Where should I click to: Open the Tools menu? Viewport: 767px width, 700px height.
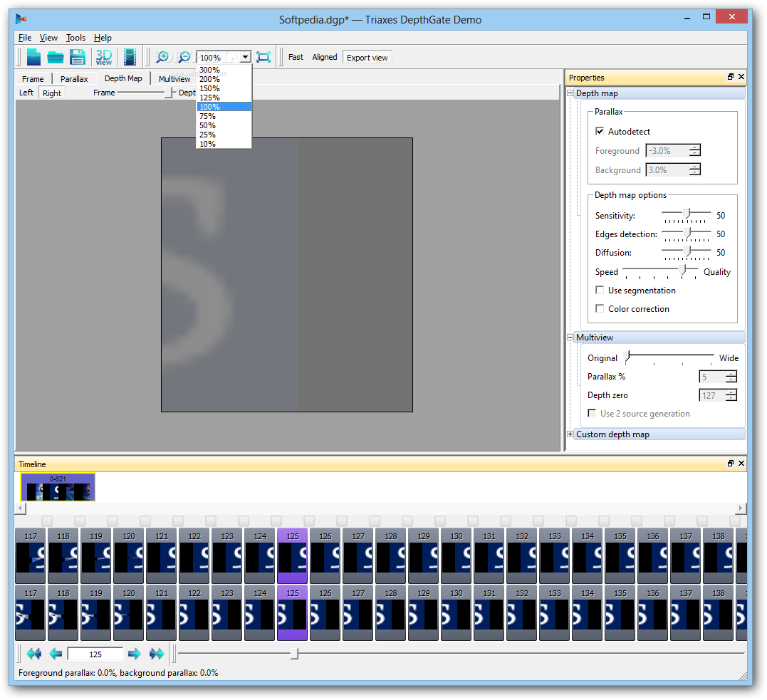tap(75, 38)
